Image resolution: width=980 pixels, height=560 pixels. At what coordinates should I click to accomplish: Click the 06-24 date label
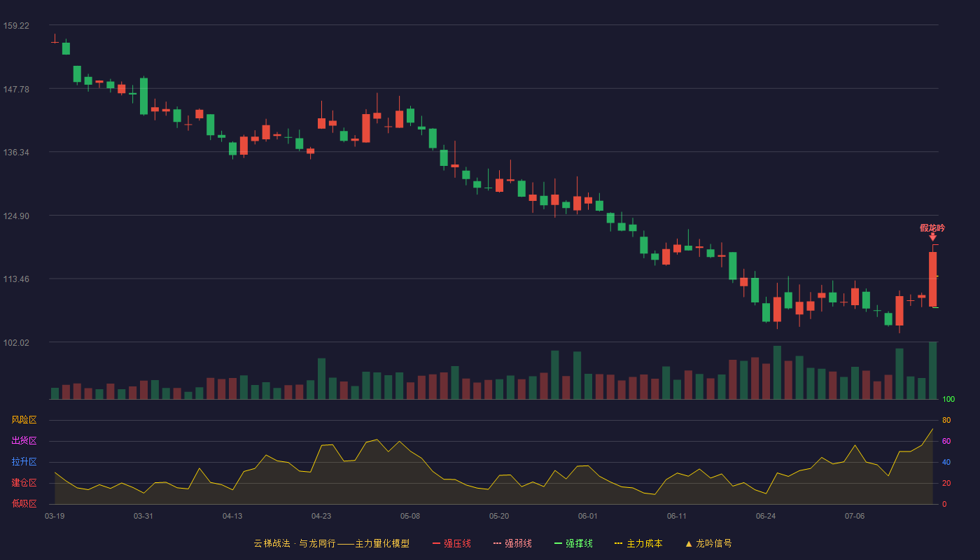tap(766, 516)
